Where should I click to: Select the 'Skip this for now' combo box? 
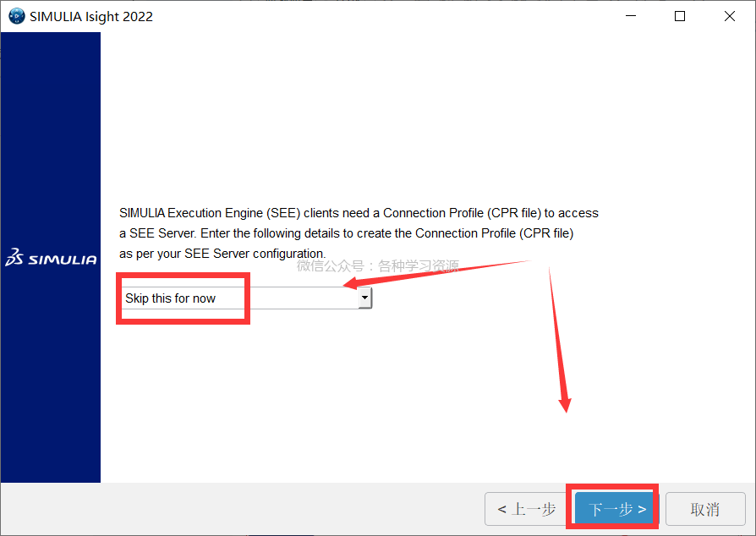[x=246, y=298]
